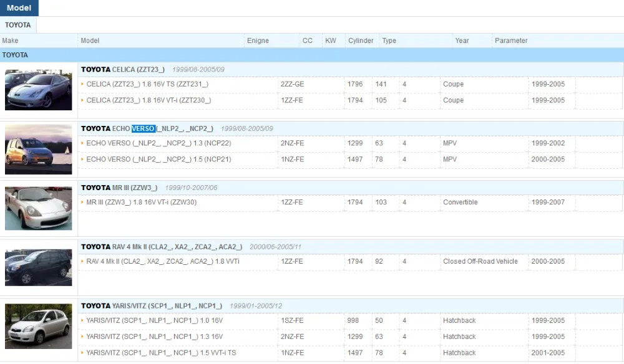
Task: Click the Model column header
Action: [x=90, y=41]
